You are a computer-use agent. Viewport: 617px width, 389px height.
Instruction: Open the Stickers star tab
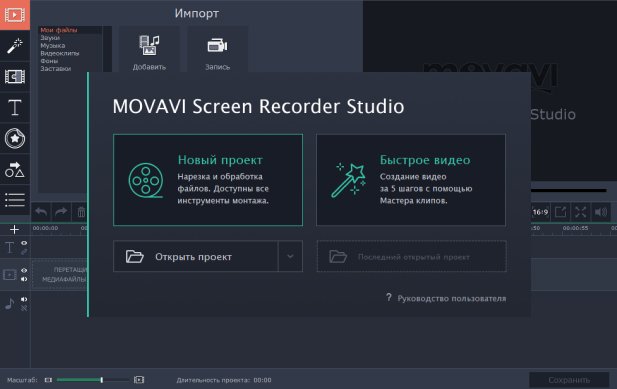[15, 138]
